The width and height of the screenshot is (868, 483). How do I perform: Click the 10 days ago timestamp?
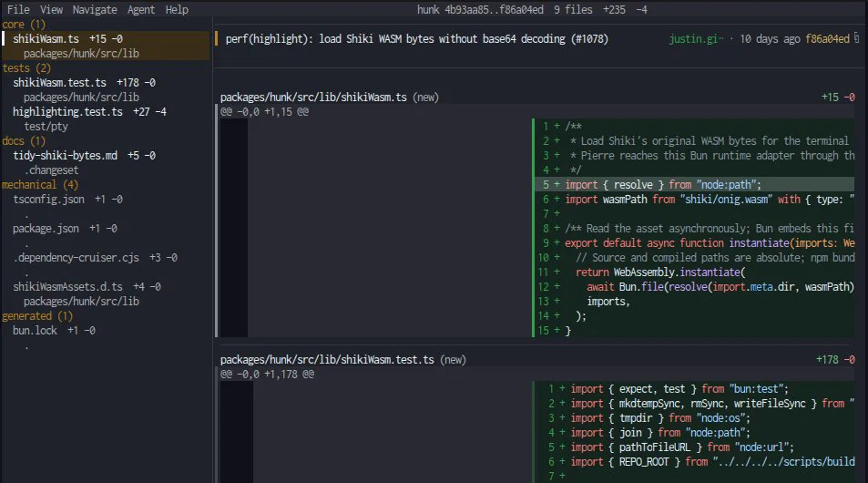pos(770,39)
